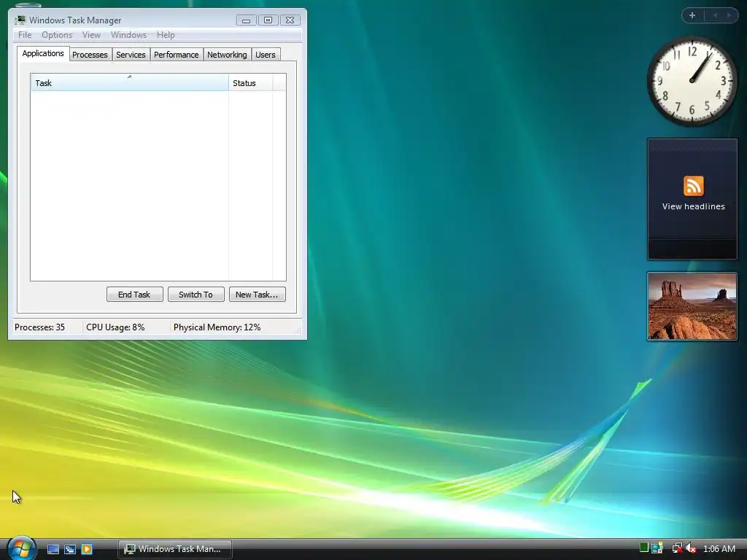Open the View menu
Viewport: 747px width, 560px height.
click(x=91, y=35)
